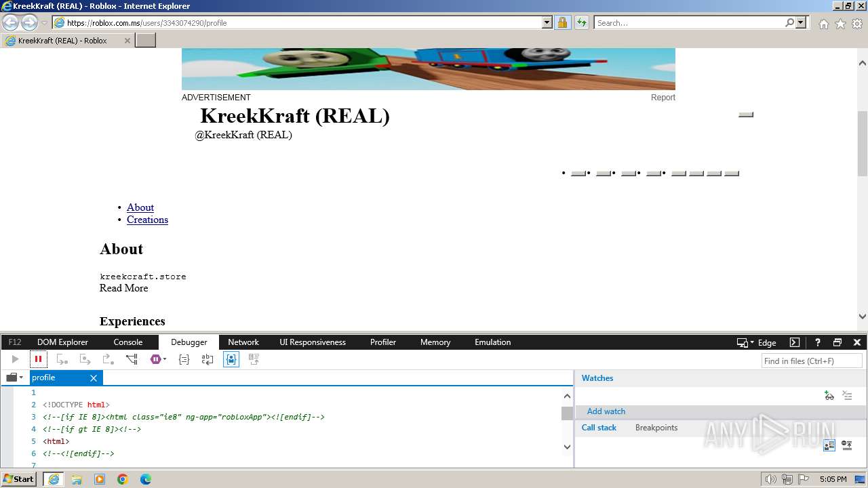This screenshot has width=868, height=488.
Task: Open the Memory tab
Action: tap(435, 342)
